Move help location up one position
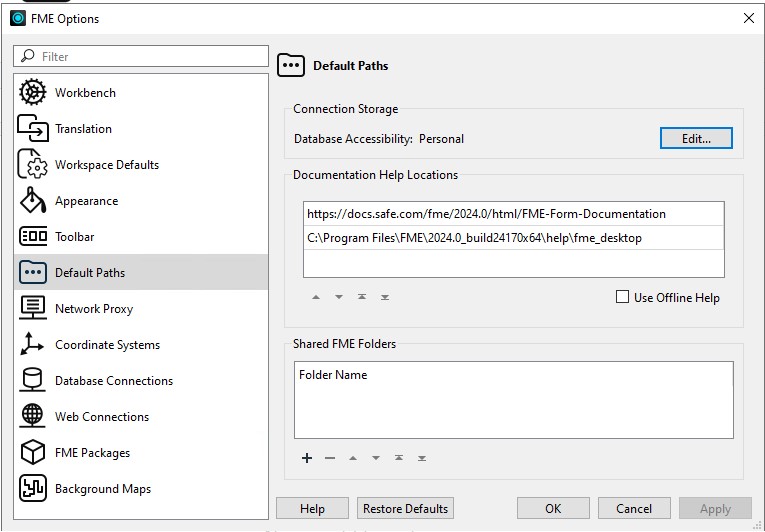Image resolution: width=765 pixels, height=532 pixels. [316, 297]
